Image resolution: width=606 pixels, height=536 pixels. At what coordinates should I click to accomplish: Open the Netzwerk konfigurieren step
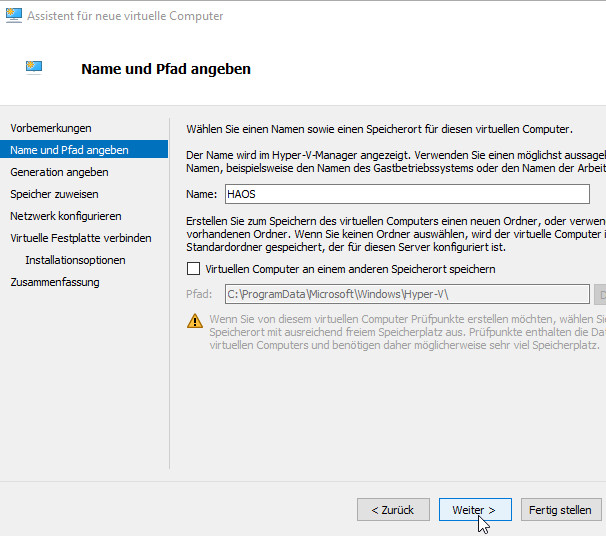[66, 216]
